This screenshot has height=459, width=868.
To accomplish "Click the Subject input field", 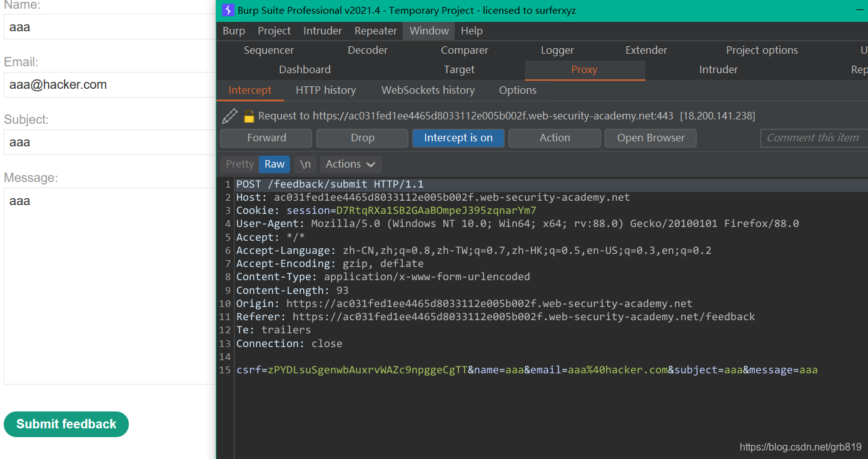I will click(x=110, y=142).
